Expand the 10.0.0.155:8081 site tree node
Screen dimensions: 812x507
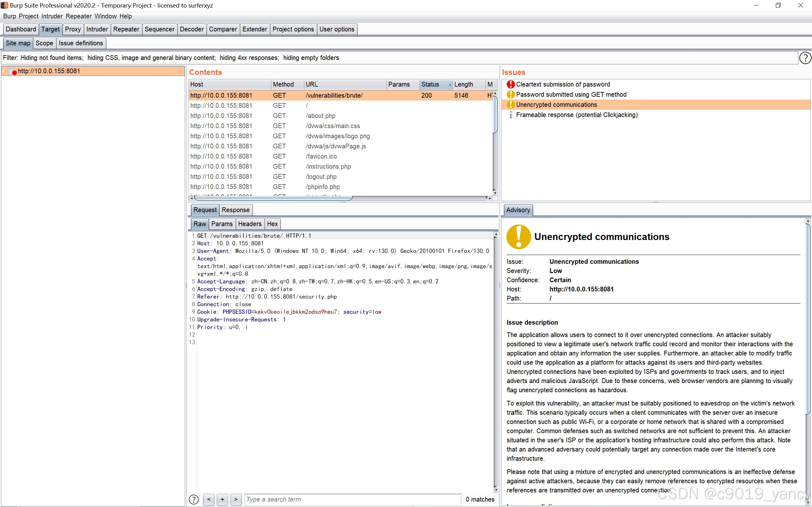pyautogui.click(x=4, y=71)
